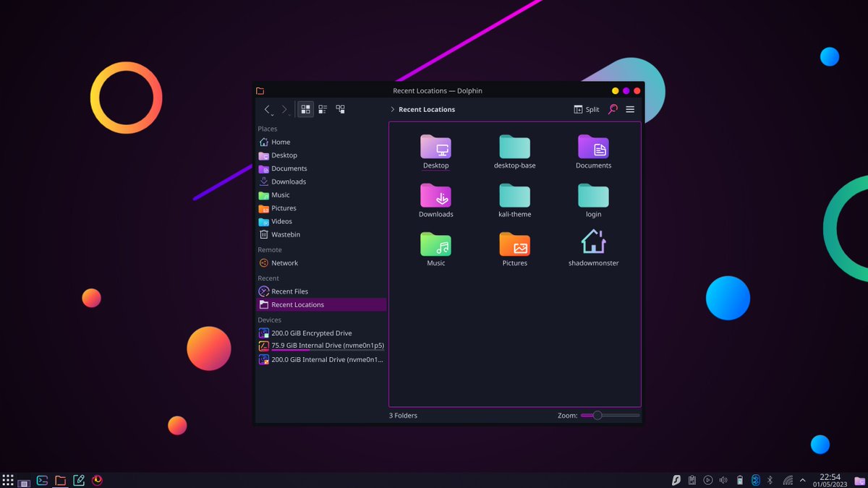Switch to Compact view mode
Viewport: 868px width, 488px height.
click(x=323, y=109)
